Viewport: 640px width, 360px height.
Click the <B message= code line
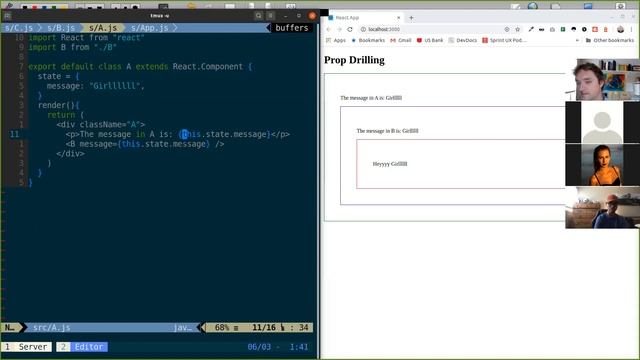[144, 144]
